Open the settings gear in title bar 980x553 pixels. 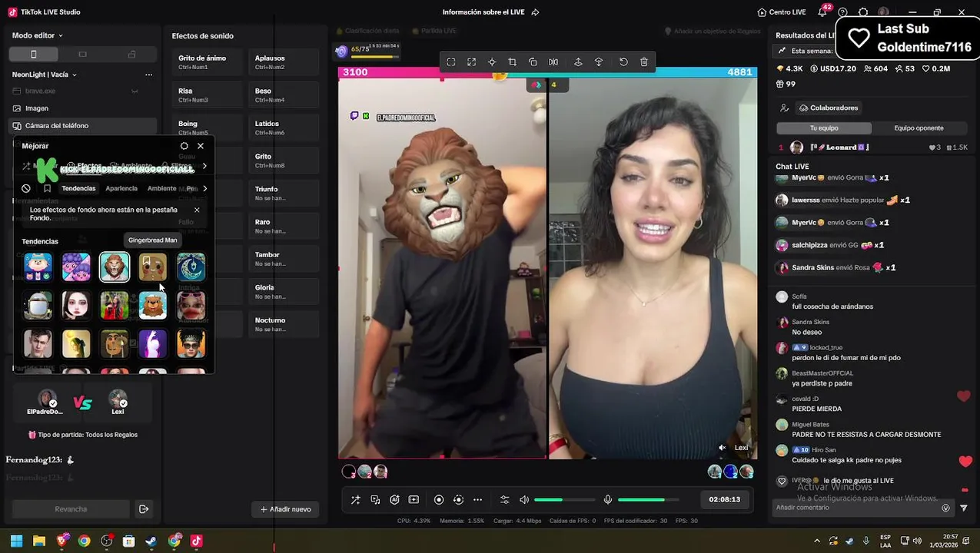[x=863, y=12]
